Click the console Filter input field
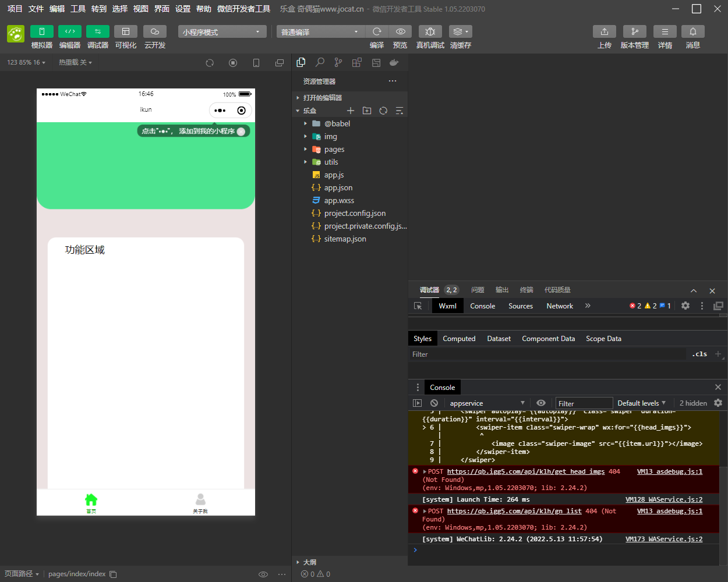 (584, 403)
